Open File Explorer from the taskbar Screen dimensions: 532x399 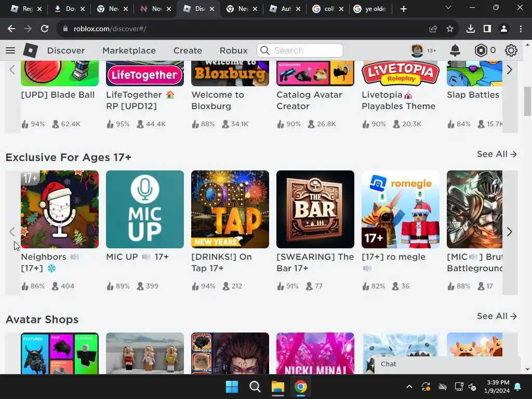tap(277, 387)
